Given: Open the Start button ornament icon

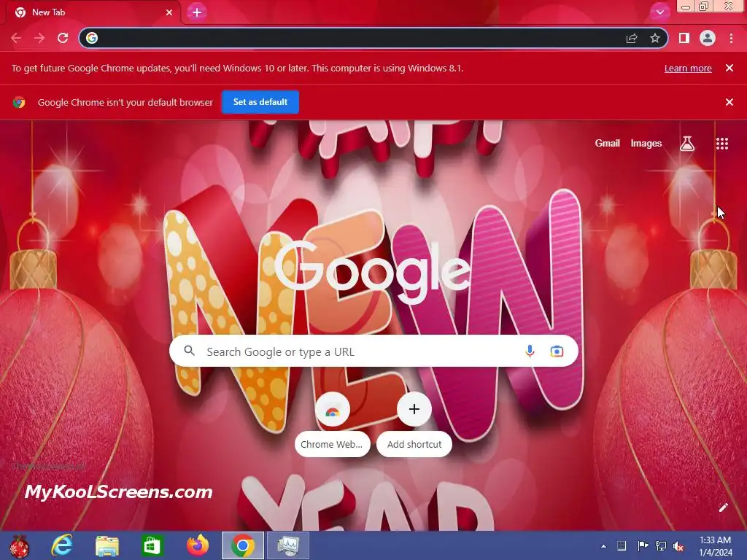Looking at the screenshot, I should pos(19,545).
